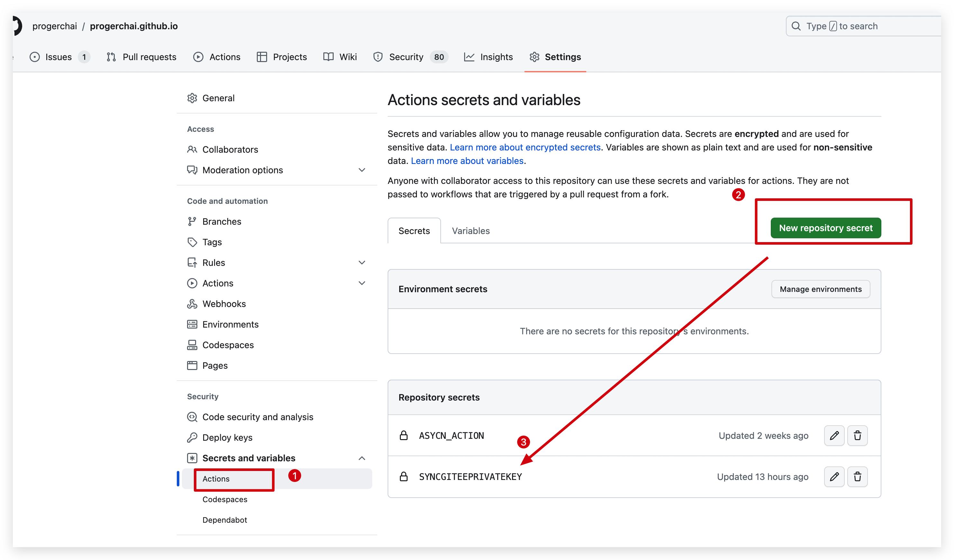Collapse the Secrets and variables section
The height and width of the screenshot is (560, 954).
click(362, 458)
